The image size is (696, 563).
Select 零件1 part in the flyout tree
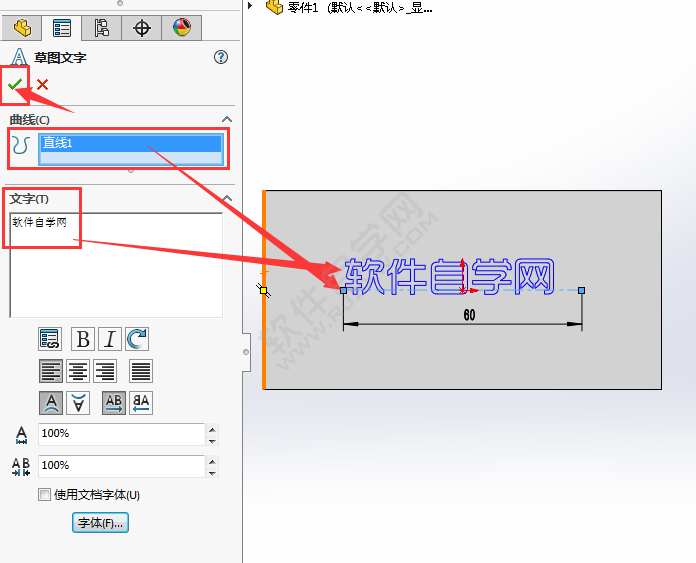(x=349, y=7)
